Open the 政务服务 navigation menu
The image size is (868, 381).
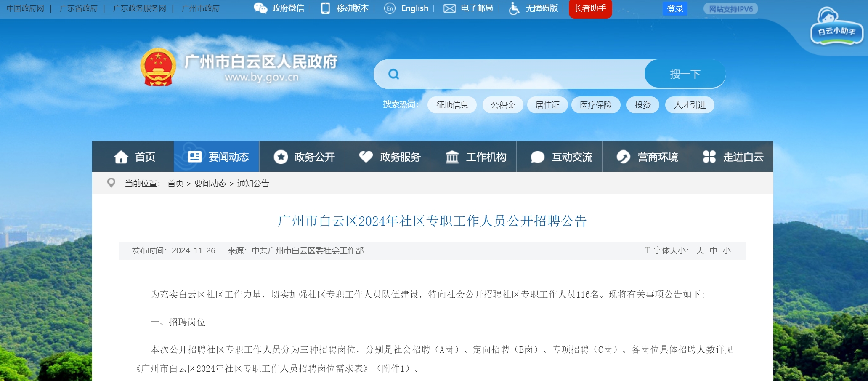point(389,157)
